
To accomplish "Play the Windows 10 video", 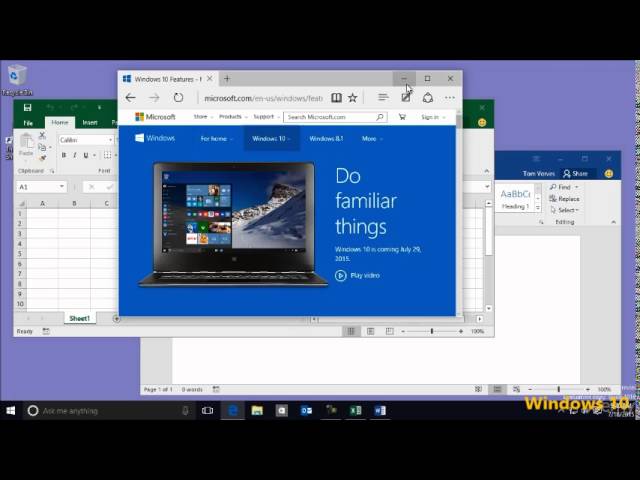I will [x=357, y=276].
